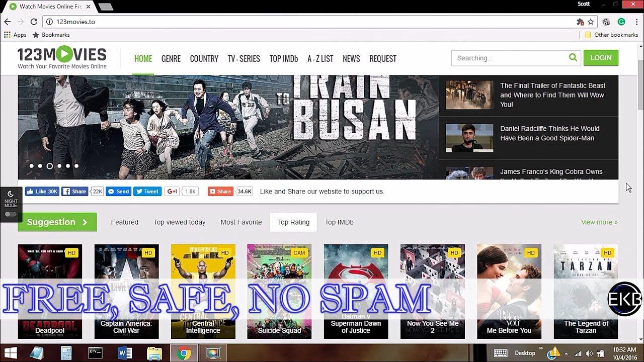Open the blocked plugin puzzle-piece icon
This screenshot has height=362, width=644.
(580, 22)
